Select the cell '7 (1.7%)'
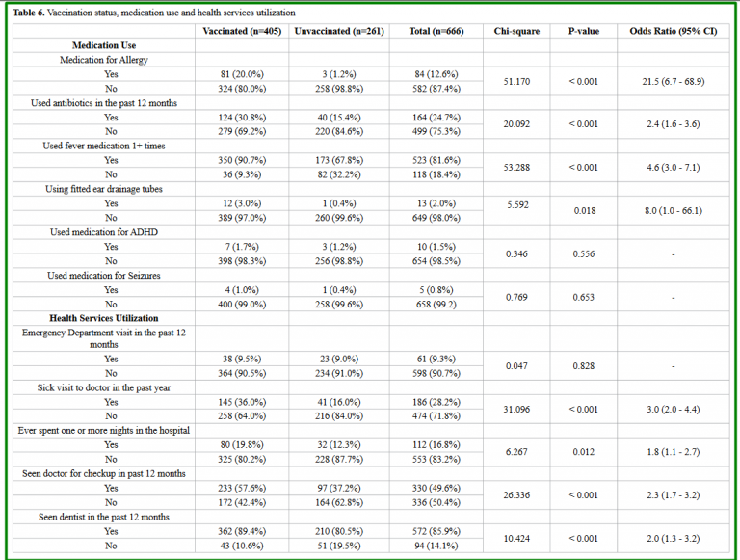 (x=242, y=247)
